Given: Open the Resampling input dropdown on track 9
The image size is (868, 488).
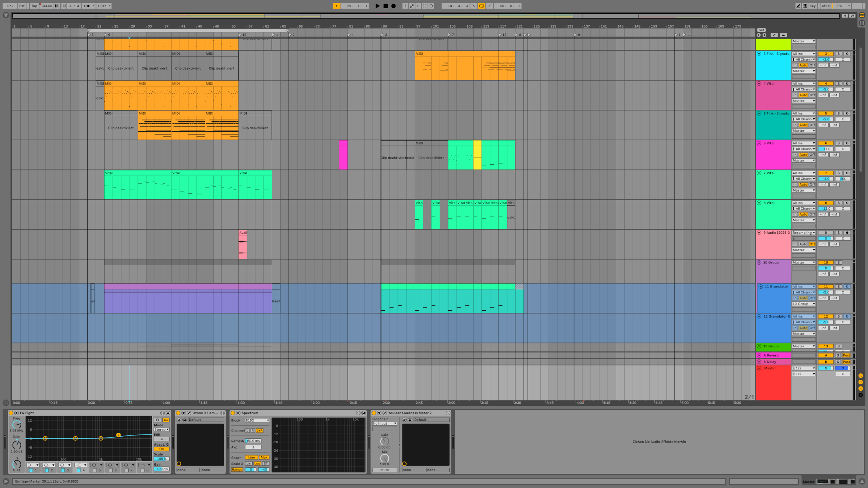Looking at the screenshot, I should 804,233.
